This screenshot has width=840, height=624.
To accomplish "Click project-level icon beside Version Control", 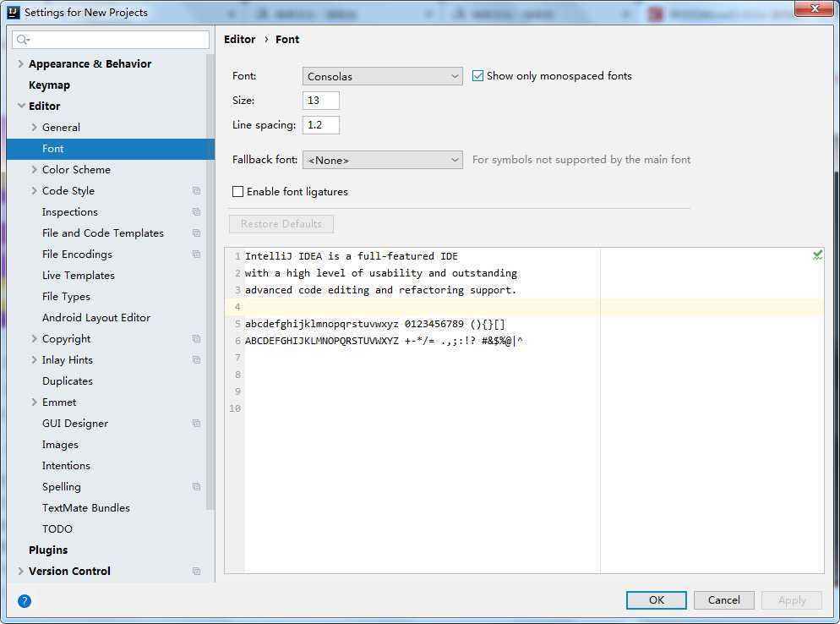I will (197, 572).
